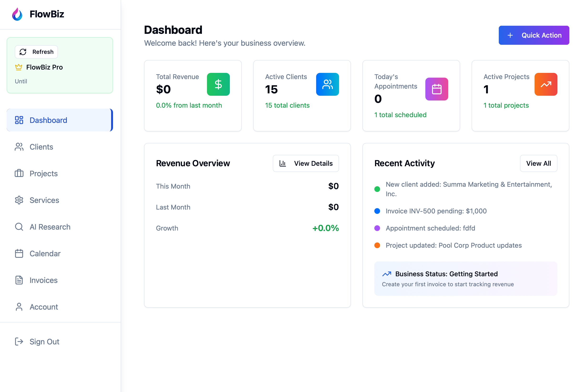587x392 pixels.
Task: Open the Quick Action menu
Action: coord(534,35)
